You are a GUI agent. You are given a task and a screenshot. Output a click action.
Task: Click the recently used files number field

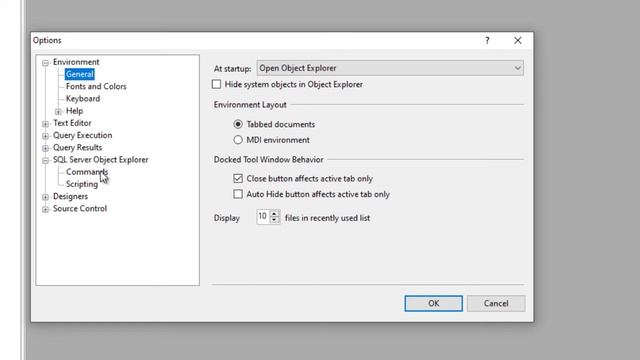(x=263, y=216)
